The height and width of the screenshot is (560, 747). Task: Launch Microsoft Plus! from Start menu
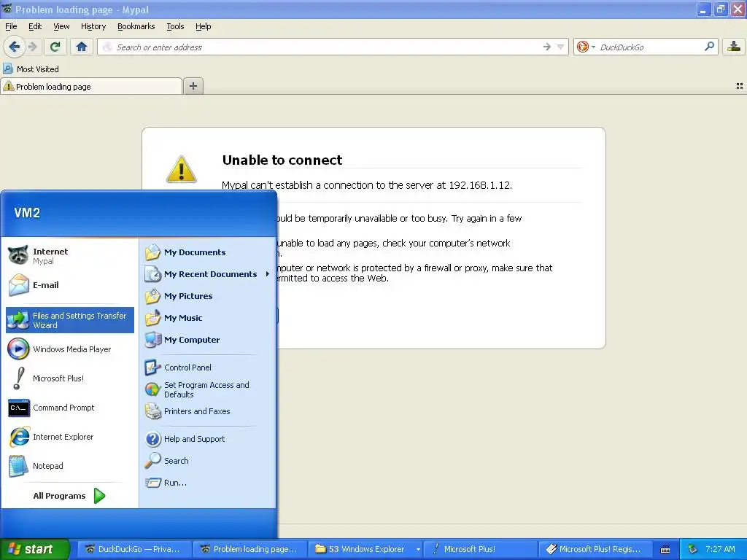click(x=70, y=378)
